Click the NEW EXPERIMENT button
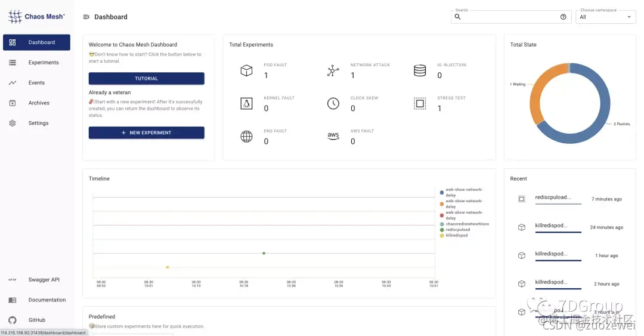 click(x=146, y=133)
